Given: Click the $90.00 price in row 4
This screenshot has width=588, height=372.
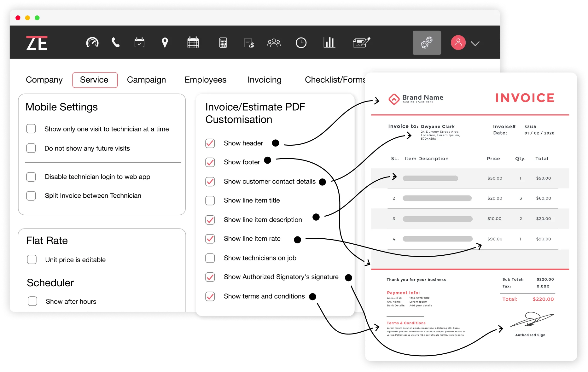Looking at the screenshot, I should click(495, 239).
